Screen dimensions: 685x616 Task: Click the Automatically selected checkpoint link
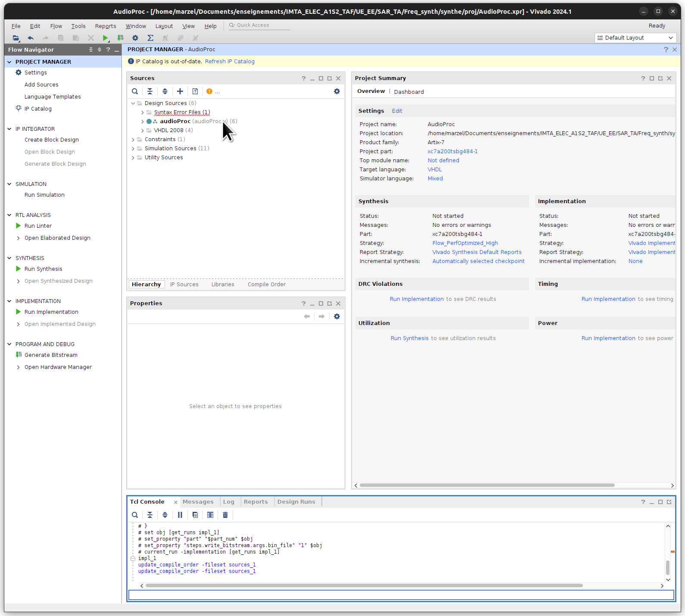pyautogui.click(x=478, y=261)
